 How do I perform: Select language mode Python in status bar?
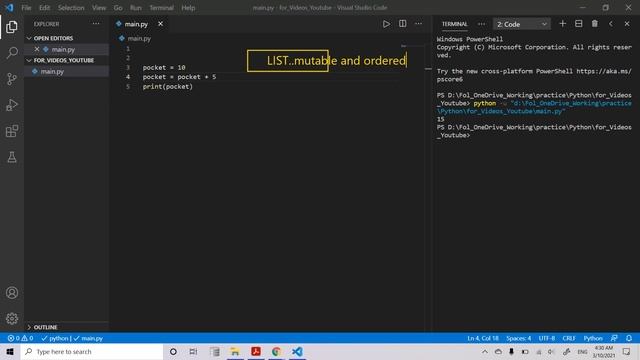[593, 338]
